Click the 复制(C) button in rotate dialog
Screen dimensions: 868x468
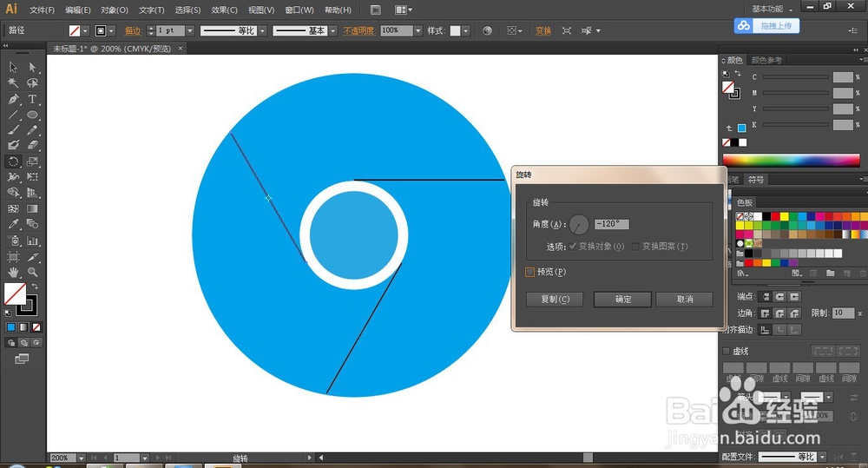[555, 299]
